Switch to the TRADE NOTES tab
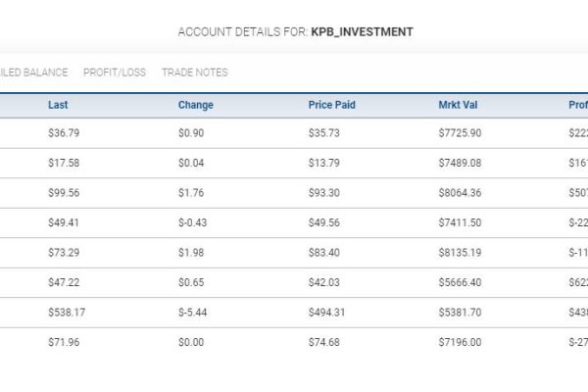This screenshot has width=588, height=392. (195, 73)
